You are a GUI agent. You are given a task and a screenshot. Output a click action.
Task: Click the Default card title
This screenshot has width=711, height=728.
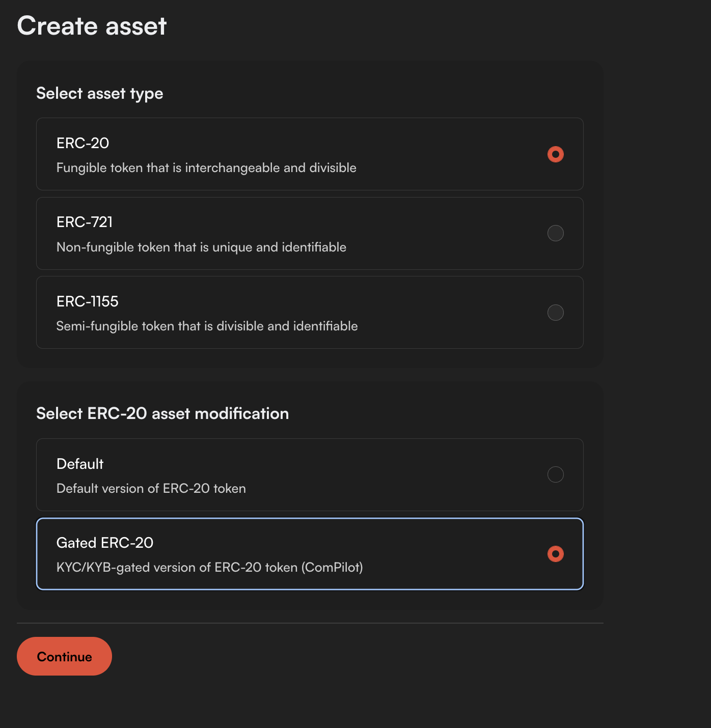coord(80,464)
